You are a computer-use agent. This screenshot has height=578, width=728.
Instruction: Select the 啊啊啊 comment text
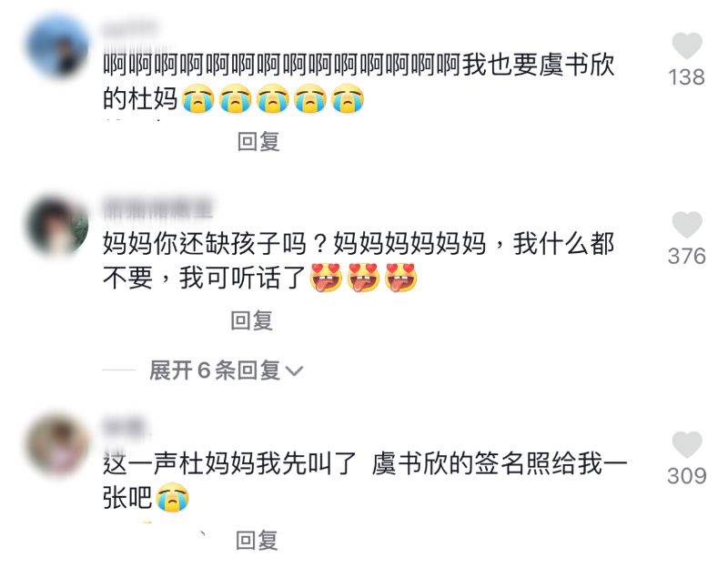(359, 82)
